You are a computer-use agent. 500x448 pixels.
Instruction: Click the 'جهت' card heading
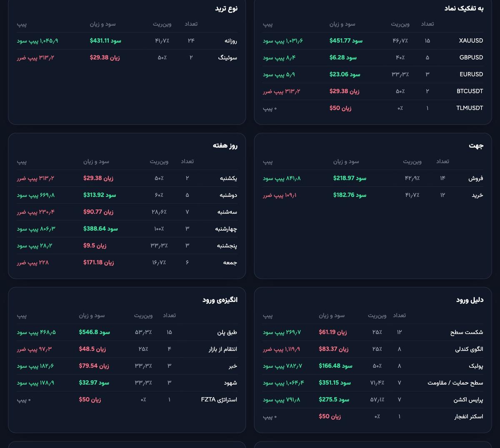[476, 145]
